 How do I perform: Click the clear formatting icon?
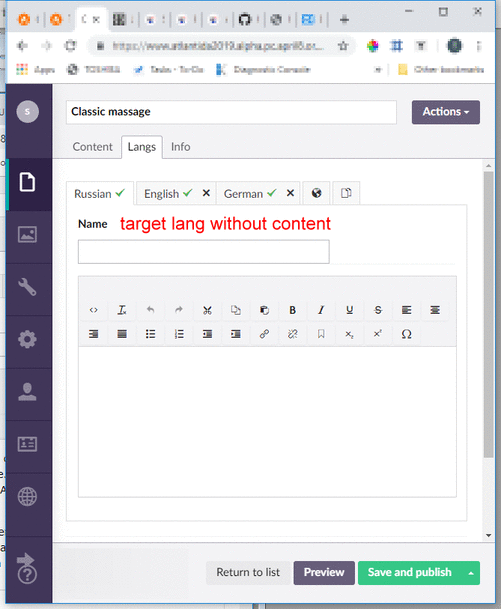pyautogui.click(x=122, y=310)
